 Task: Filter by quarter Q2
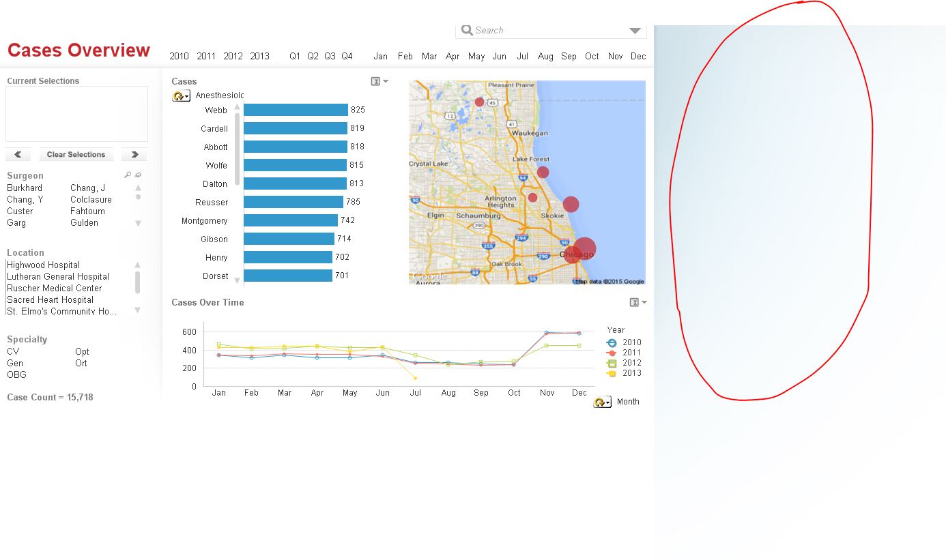point(313,56)
